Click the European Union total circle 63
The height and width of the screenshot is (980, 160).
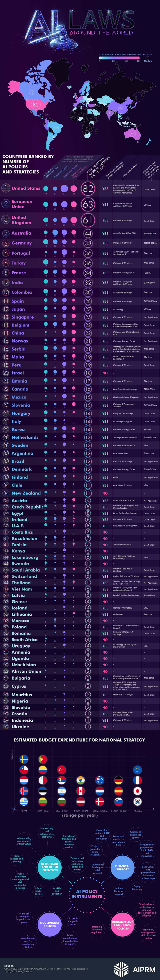[x=88, y=204]
